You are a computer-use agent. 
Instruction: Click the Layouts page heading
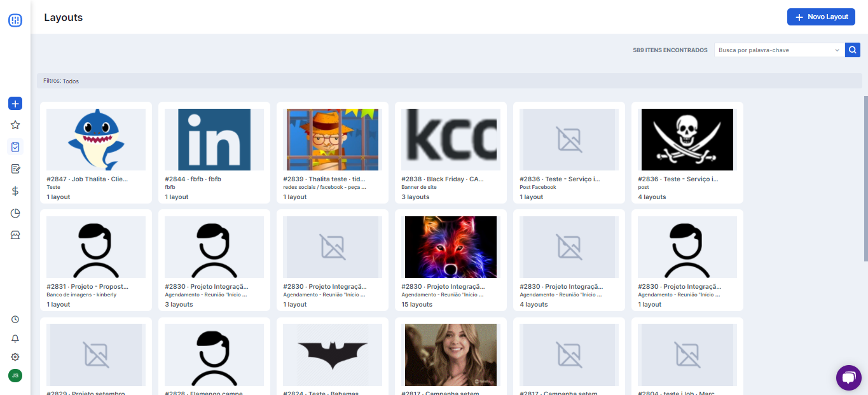[64, 18]
